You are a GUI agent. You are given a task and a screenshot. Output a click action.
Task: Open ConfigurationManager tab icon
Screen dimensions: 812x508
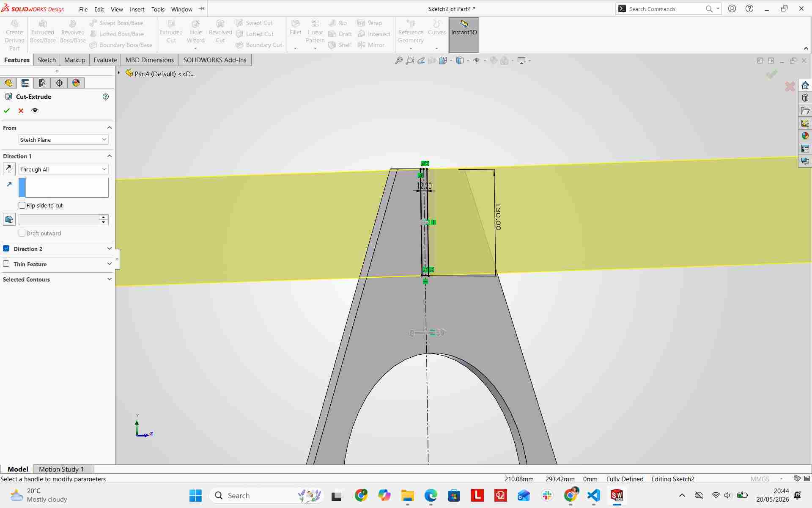(x=42, y=83)
